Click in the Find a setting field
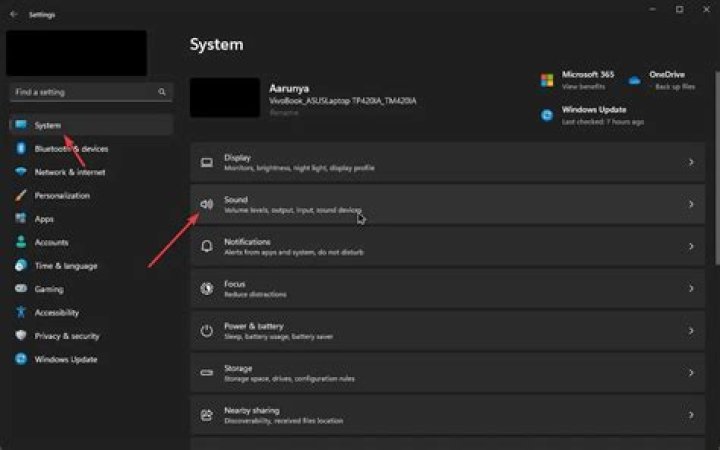 pyautogui.click(x=91, y=92)
